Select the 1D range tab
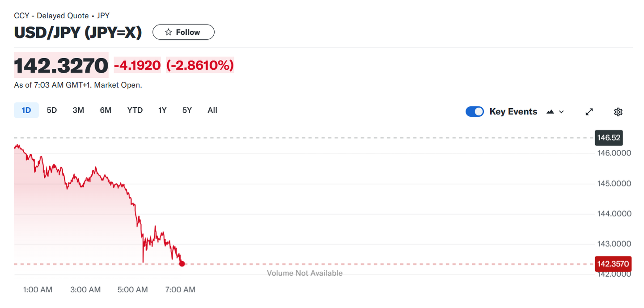This screenshot has height=308, width=644. coord(26,110)
